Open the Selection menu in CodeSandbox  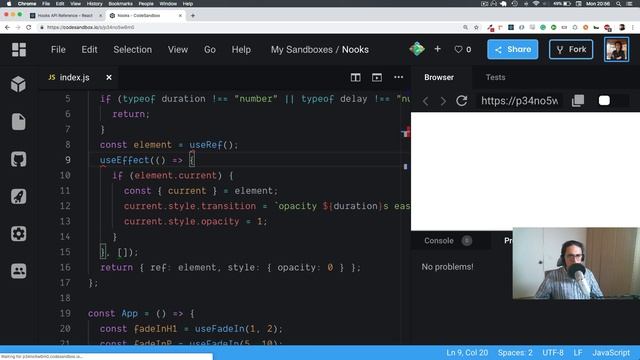pyautogui.click(x=132, y=49)
